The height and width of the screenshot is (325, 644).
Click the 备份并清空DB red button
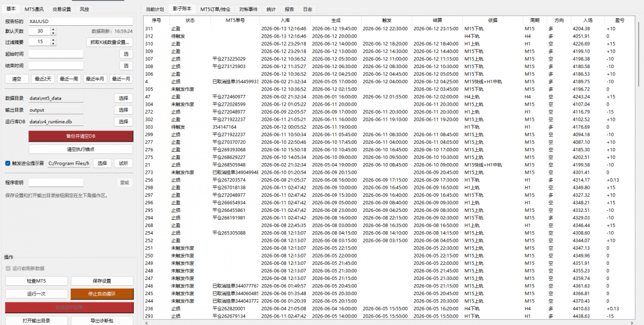point(80,136)
